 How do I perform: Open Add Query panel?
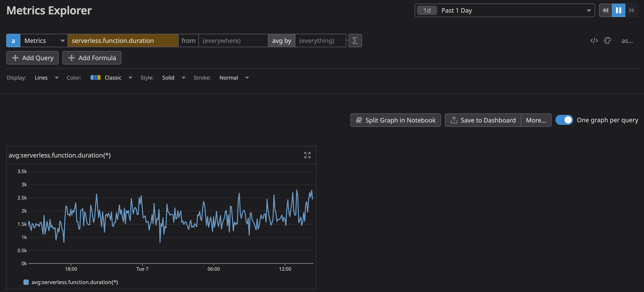tap(33, 57)
